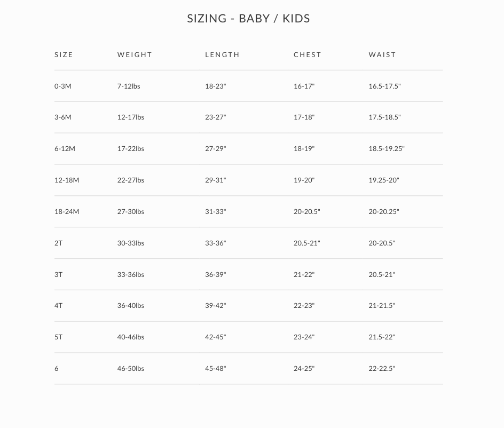Screen dimensions: 504x428
Task: Select the WEIGHT column header
Action: coord(135,54)
